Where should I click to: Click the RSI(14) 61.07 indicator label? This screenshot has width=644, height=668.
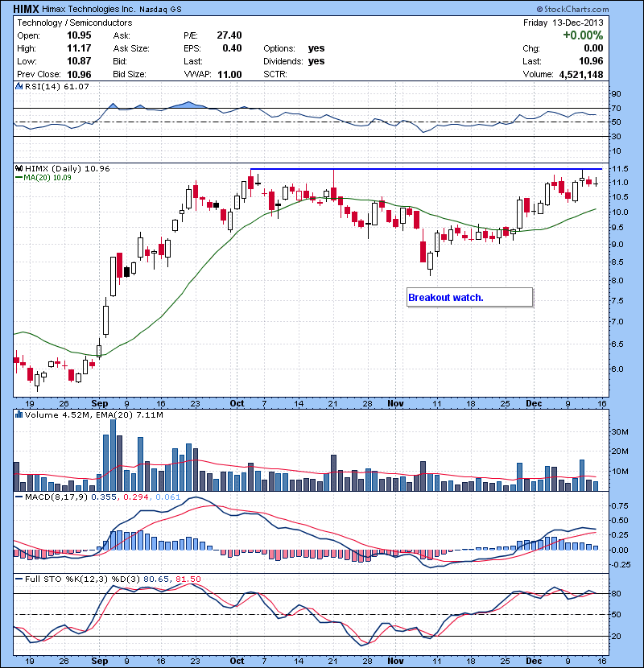[x=56, y=86]
